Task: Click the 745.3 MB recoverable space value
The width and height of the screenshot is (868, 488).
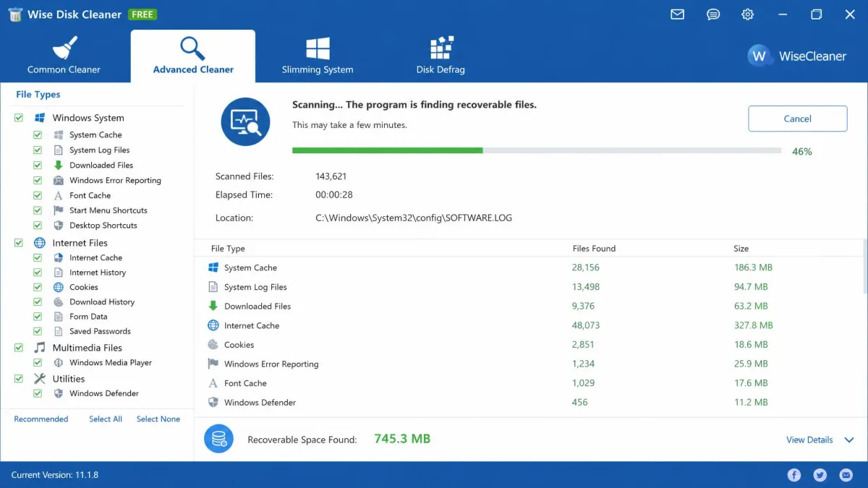Action: 402,439
